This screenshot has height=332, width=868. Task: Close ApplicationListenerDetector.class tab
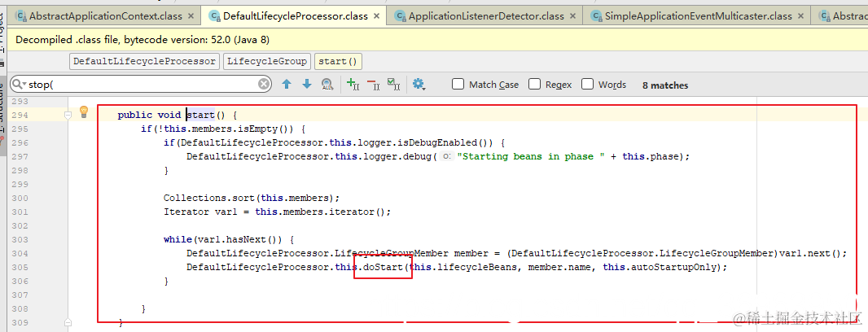pos(572,16)
